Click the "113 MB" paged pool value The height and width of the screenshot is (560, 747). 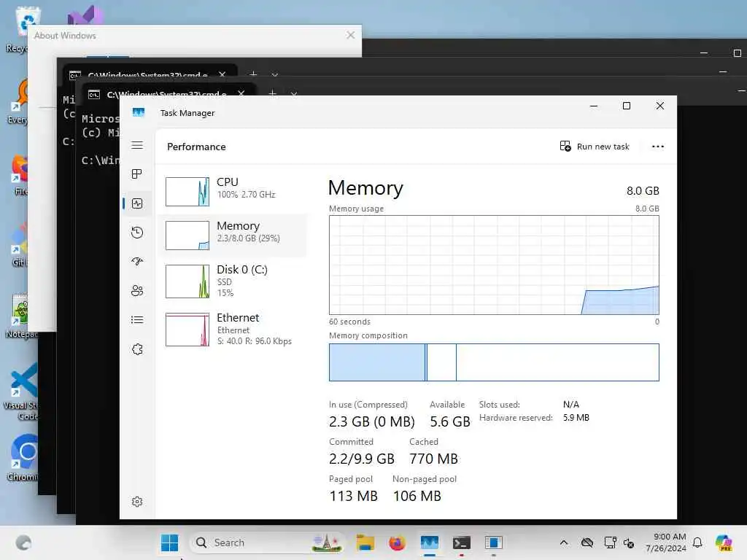(x=353, y=496)
